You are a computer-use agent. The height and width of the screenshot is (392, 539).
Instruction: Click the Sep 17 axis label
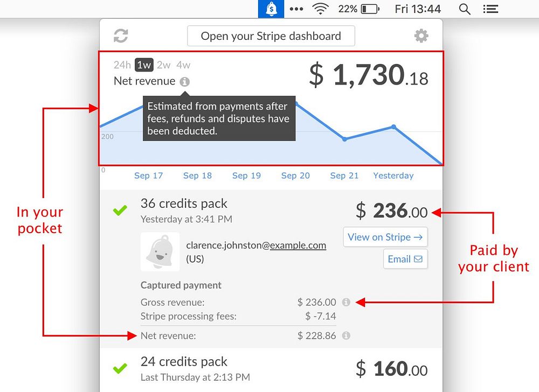149,176
